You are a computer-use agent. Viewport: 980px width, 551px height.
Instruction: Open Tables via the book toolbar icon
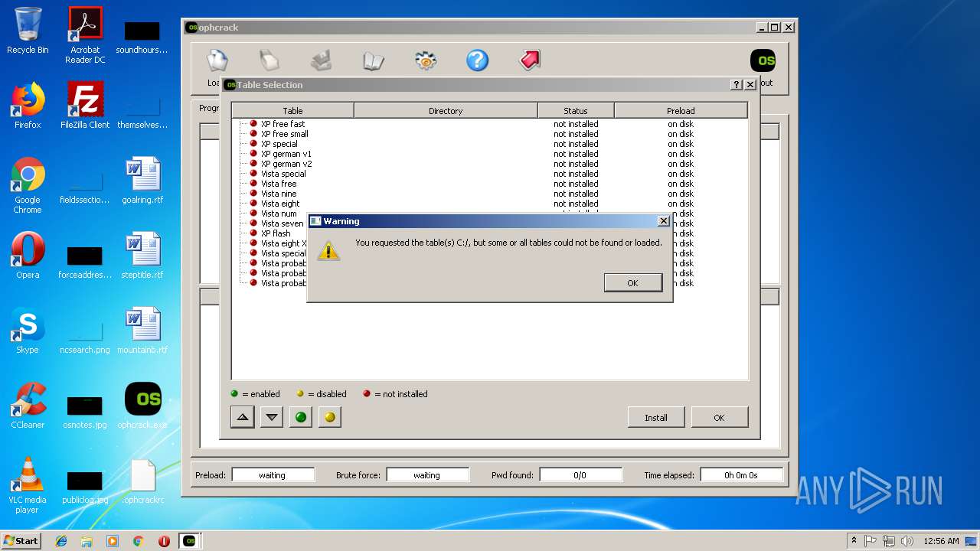click(x=373, y=60)
